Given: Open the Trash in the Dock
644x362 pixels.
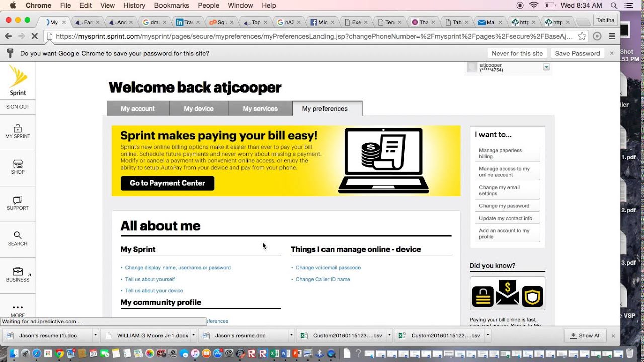Looking at the screenshot, I should [x=630, y=354].
